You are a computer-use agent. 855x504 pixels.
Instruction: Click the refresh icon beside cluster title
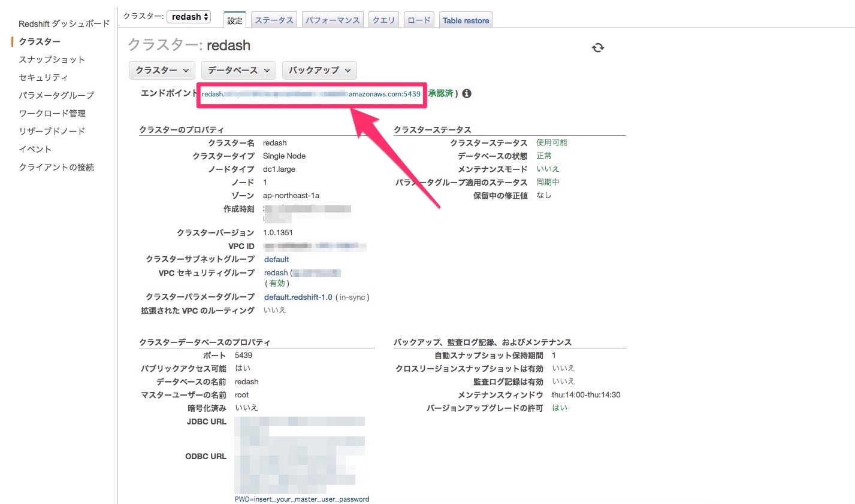(598, 48)
